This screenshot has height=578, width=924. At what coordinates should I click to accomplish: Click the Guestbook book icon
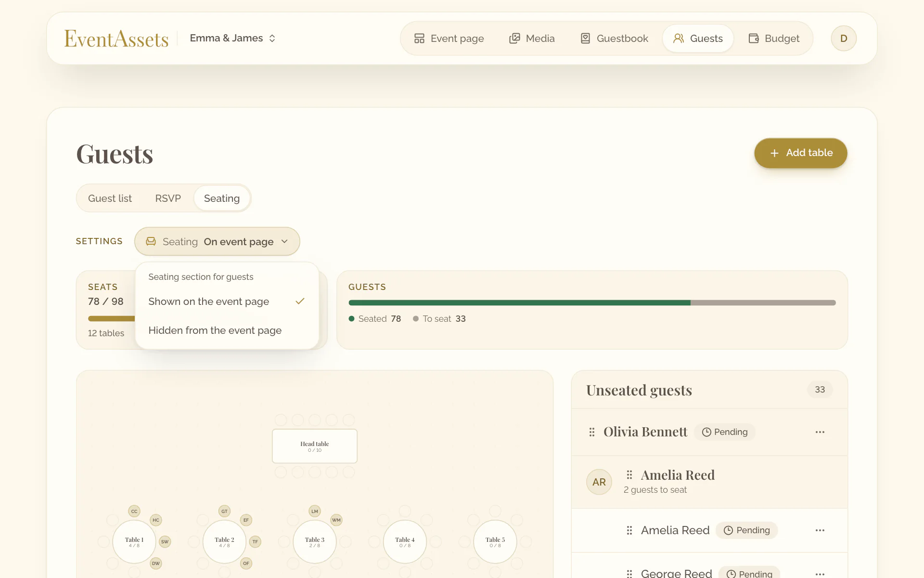pos(585,39)
